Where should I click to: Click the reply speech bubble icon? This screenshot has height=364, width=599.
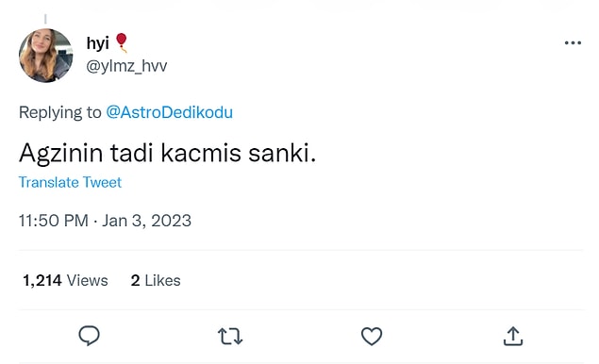point(89,336)
